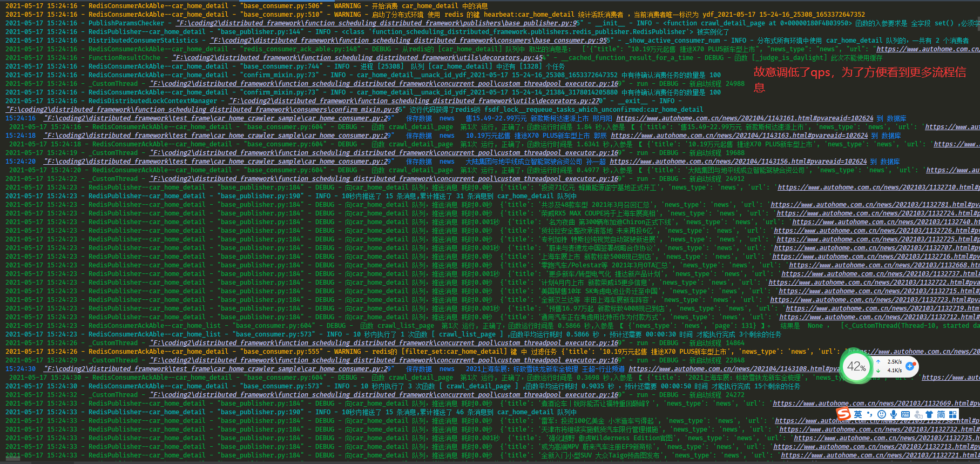Screen dimensions: 980x464
Task: Open threadpool executor link for thread 24912
Action: tap(384, 179)
